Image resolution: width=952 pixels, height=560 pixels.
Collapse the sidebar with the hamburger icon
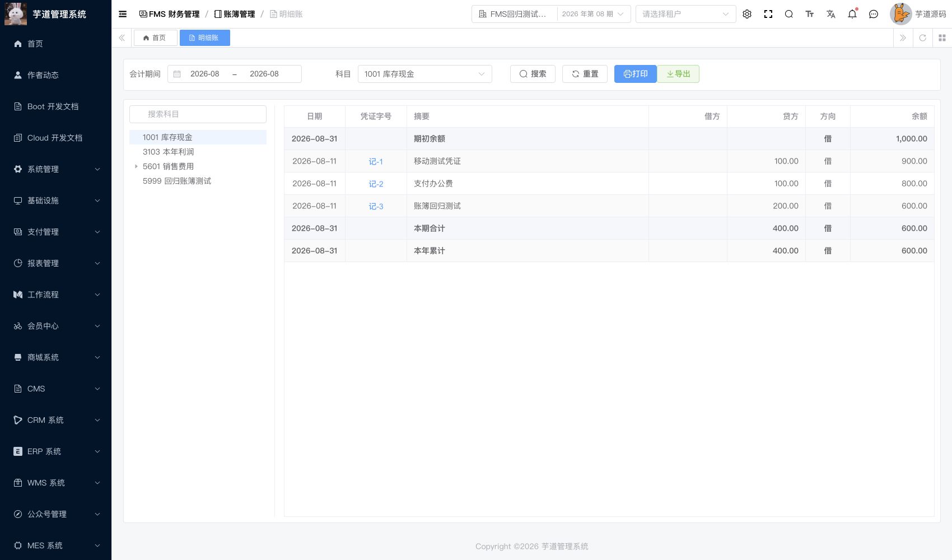coord(123,14)
